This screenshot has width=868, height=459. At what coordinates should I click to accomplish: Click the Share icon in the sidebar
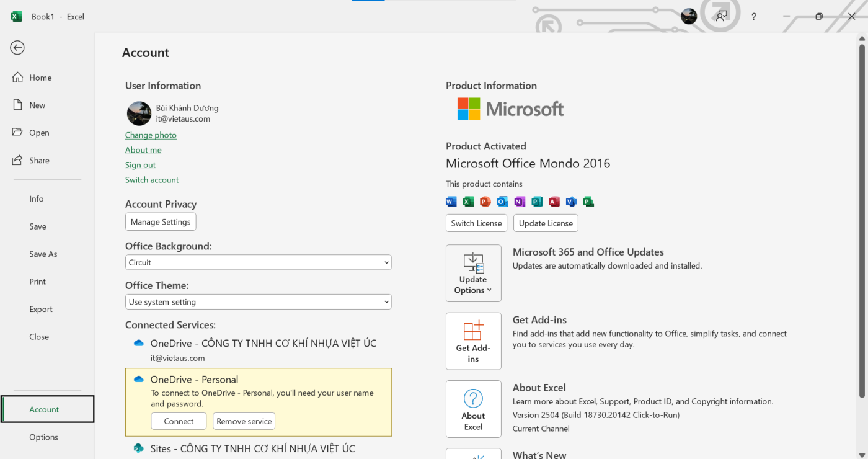[17, 160]
